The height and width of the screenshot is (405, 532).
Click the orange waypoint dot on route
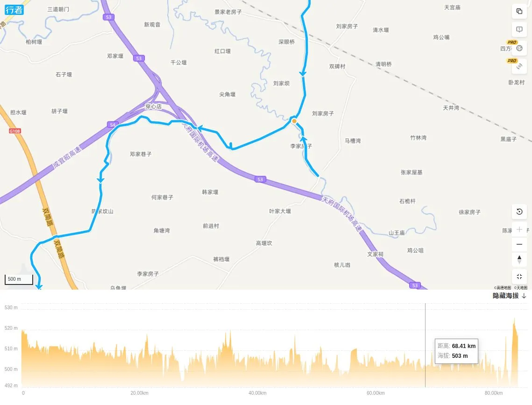294,121
